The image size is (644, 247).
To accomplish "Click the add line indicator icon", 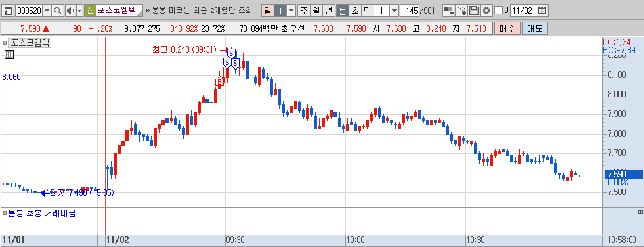I will 462,11.
